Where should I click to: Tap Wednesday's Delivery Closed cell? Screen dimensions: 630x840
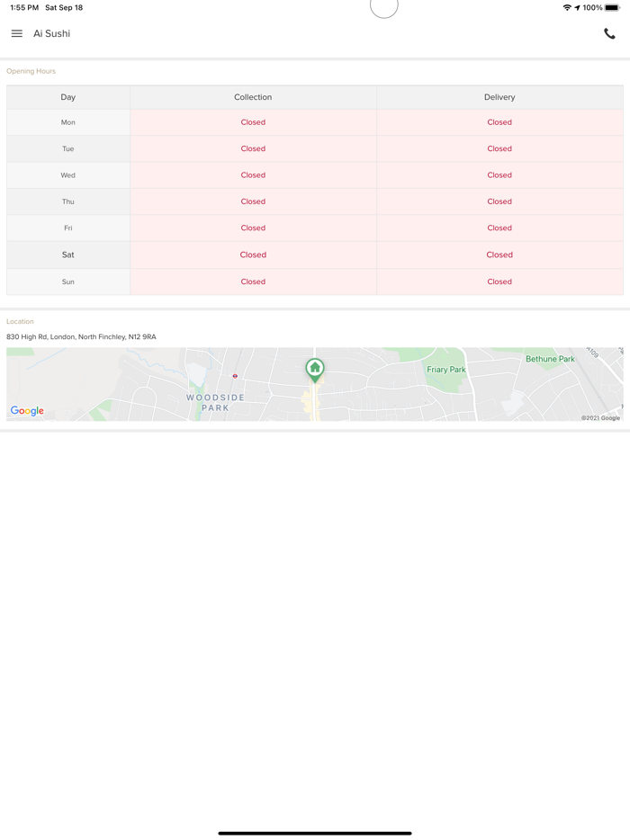[x=499, y=175]
